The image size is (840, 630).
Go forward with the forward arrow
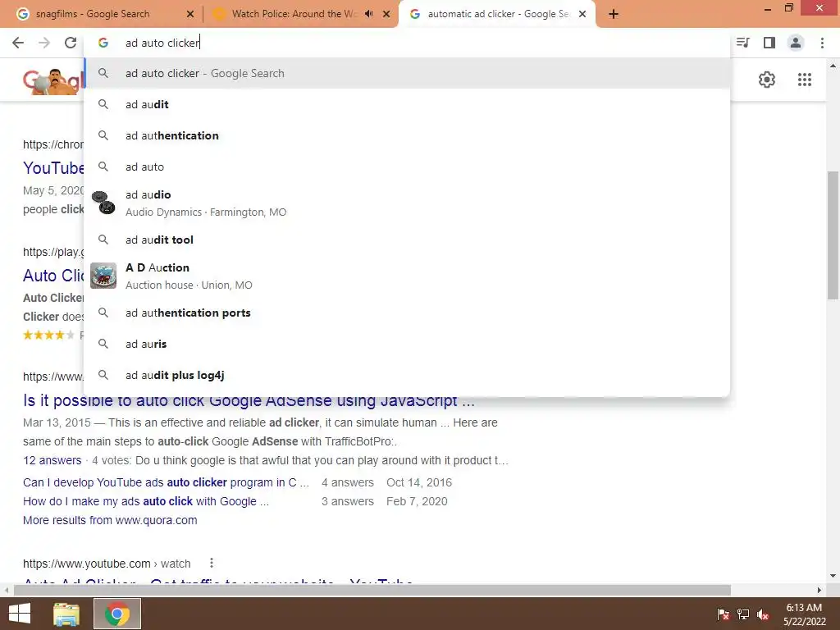click(44, 43)
